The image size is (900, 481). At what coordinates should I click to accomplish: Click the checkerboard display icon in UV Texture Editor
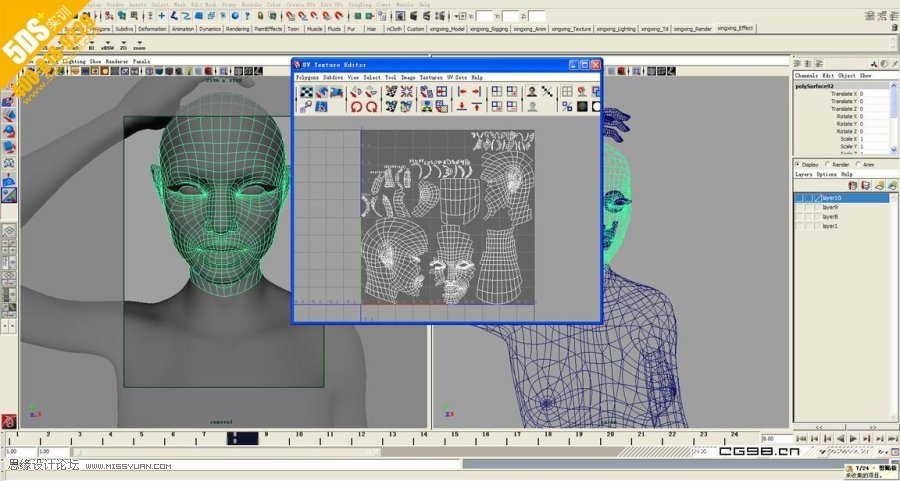point(308,92)
